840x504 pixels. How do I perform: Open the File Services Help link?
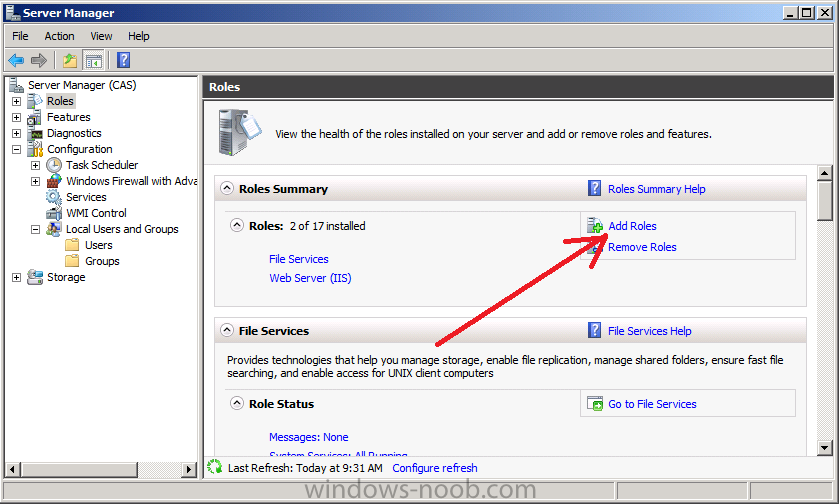650,331
